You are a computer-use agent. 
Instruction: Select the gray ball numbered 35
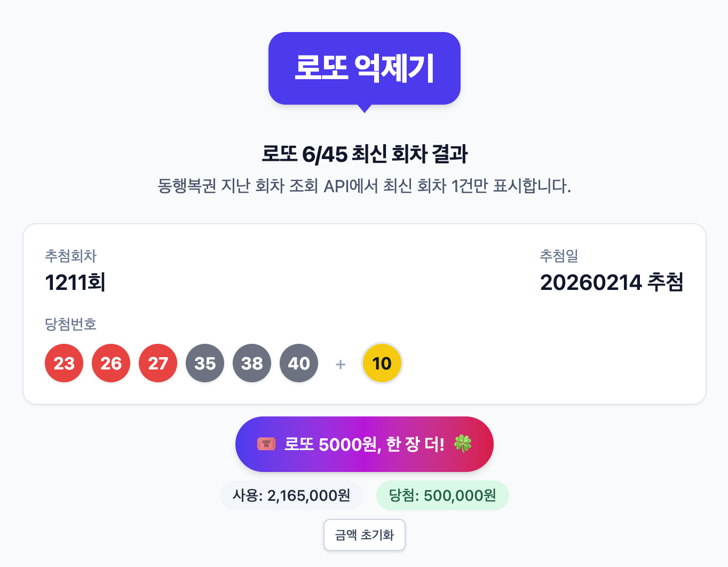(205, 363)
